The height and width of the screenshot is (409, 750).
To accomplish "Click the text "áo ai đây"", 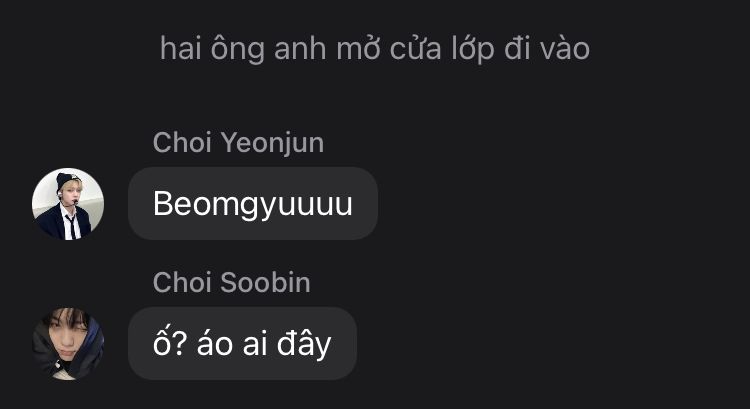I will point(264,343).
